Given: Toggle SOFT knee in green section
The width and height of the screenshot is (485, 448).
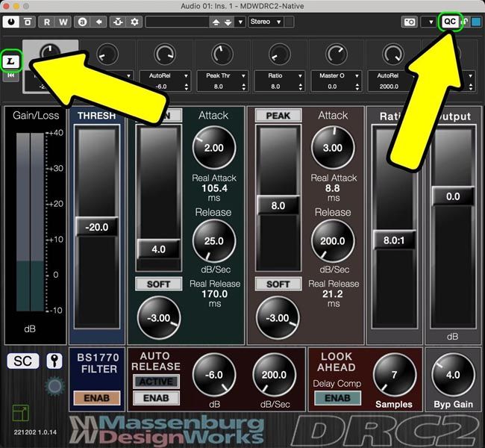Looking at the screenshot, I should [x=158, y=284].
